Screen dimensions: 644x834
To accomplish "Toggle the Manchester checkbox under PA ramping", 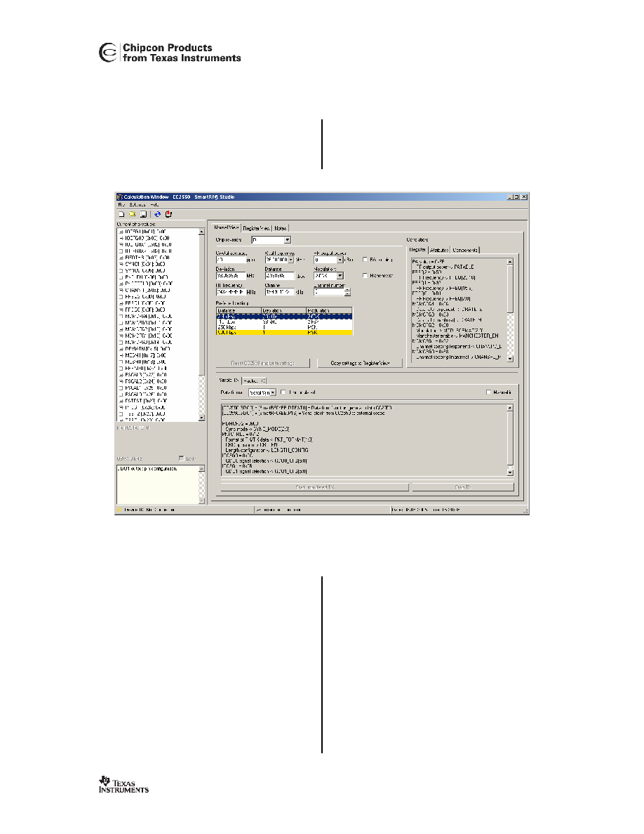I will (x=365, y=275).
